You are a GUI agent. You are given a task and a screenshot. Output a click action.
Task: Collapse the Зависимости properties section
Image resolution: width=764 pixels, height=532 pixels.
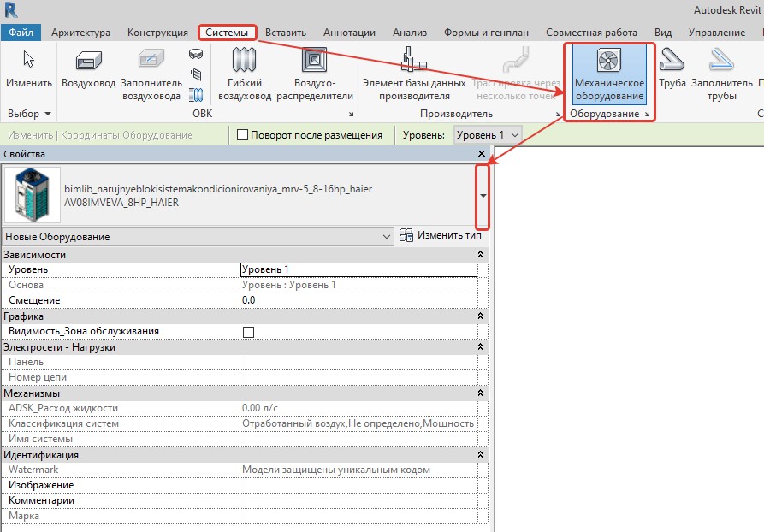click(480, 255)
